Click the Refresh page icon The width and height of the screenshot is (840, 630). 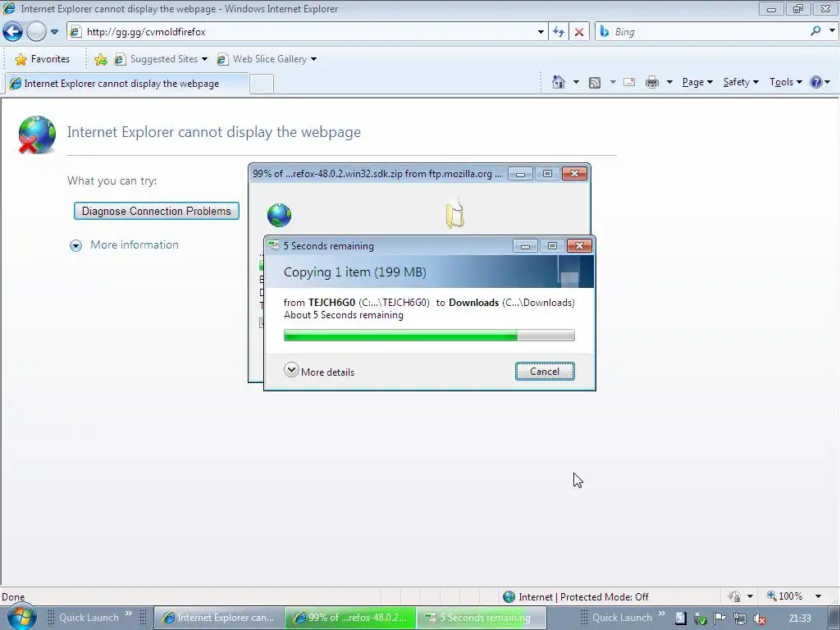point(559,32)
